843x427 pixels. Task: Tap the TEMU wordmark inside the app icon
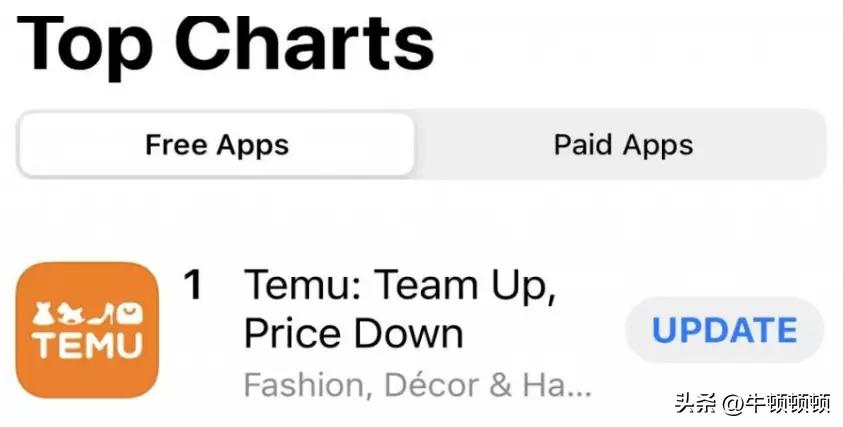87,346
